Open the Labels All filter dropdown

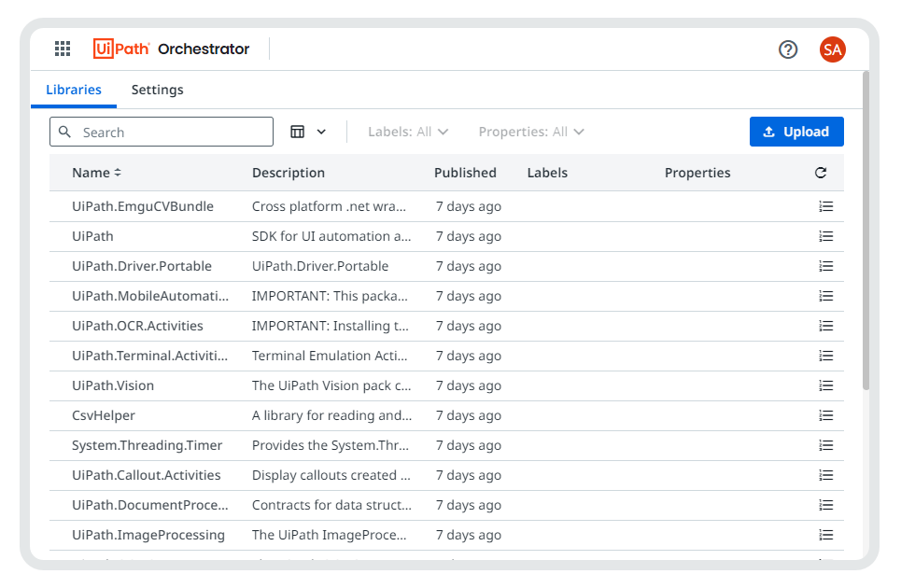[409, 132]
